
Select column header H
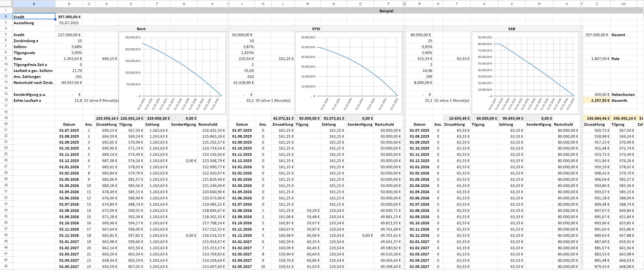tap(212, 4)
